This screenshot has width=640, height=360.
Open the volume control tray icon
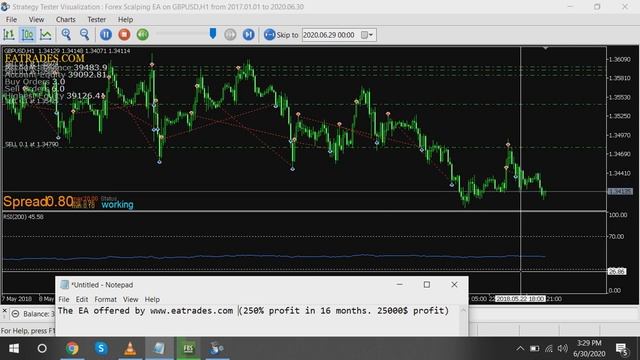[562, 349]
